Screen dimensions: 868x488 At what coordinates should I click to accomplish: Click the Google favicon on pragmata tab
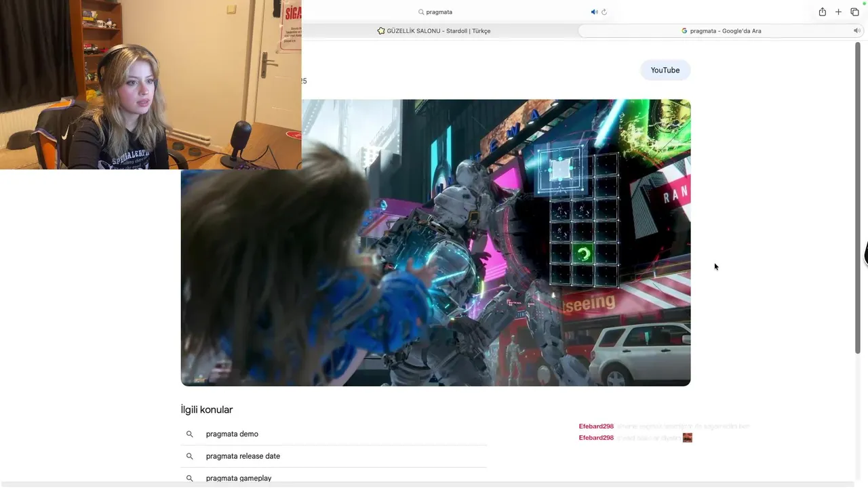click(x=684, y=30)
